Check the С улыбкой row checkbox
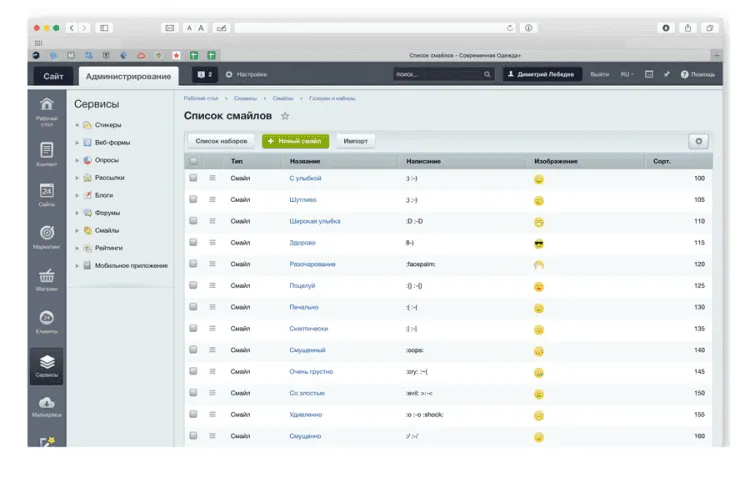 coord(193,178)
